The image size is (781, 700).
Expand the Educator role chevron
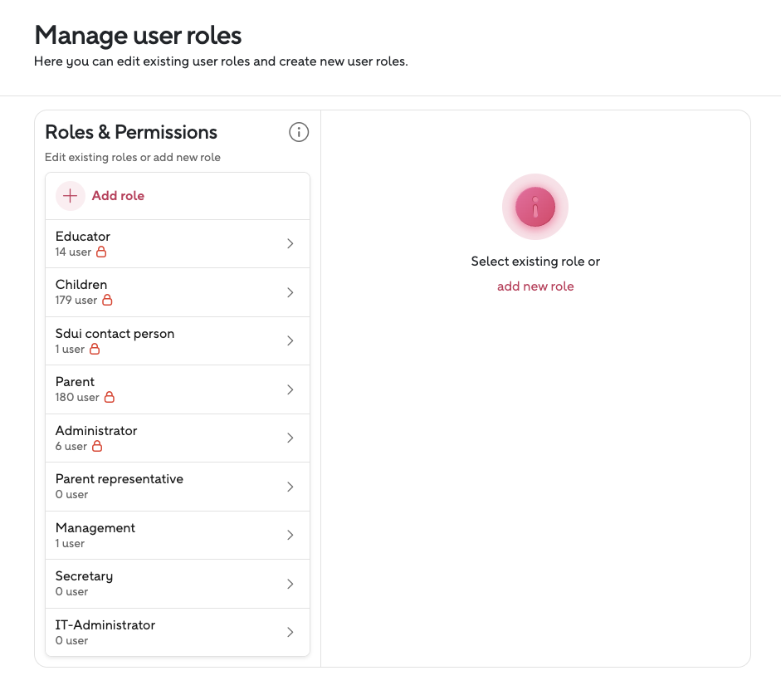290,243
